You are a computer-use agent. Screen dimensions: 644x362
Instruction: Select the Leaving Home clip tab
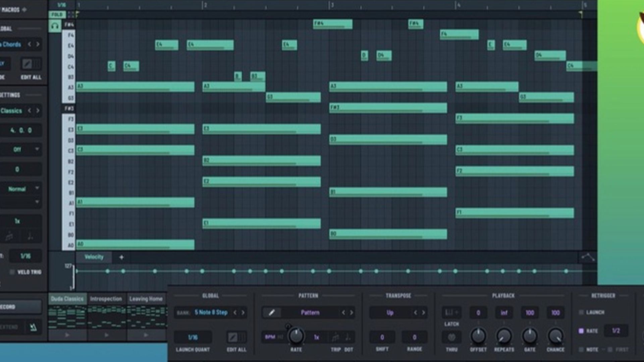point(146,299)
